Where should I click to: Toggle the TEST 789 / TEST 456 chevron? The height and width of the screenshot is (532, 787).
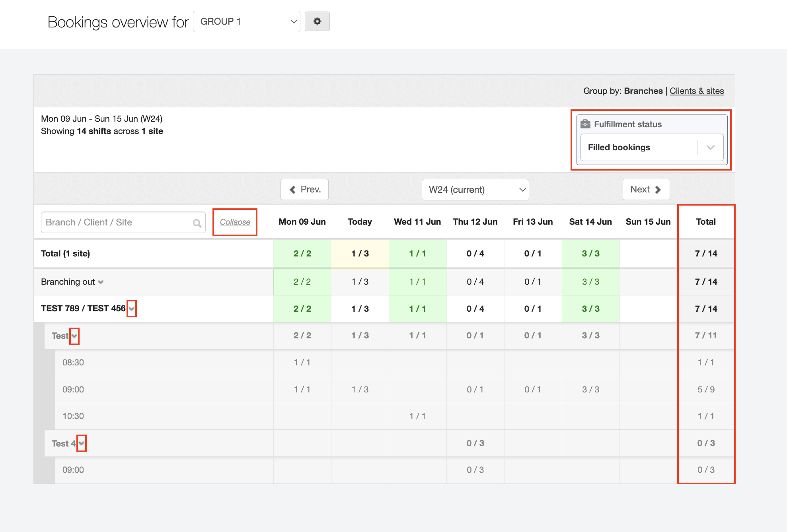point(132,309)
